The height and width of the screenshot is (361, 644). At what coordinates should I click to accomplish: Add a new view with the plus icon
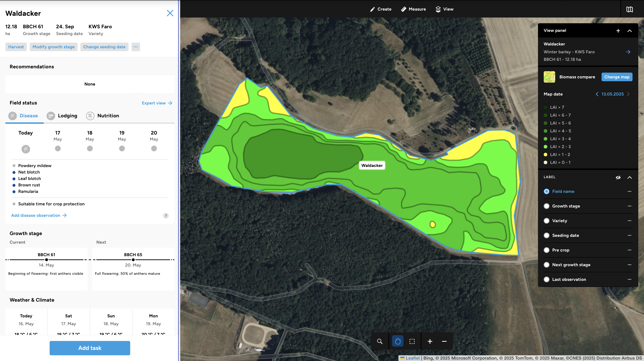click(618, 30)
